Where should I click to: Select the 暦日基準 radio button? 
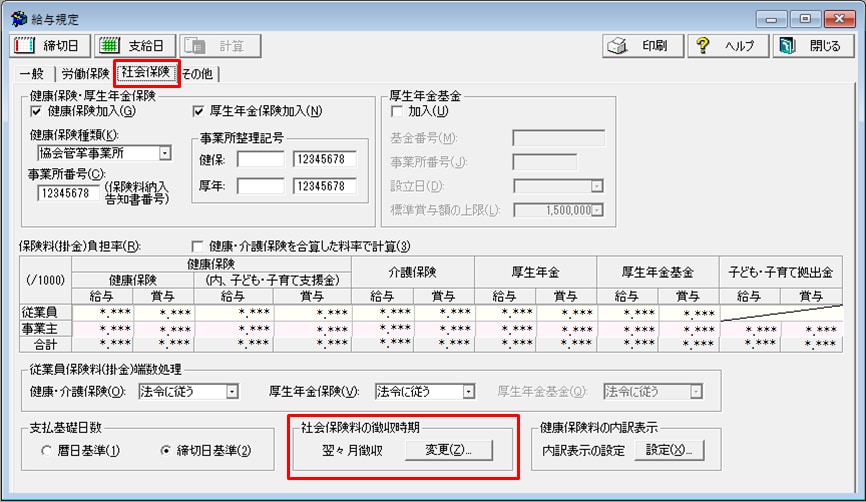(x=47, y=450)
